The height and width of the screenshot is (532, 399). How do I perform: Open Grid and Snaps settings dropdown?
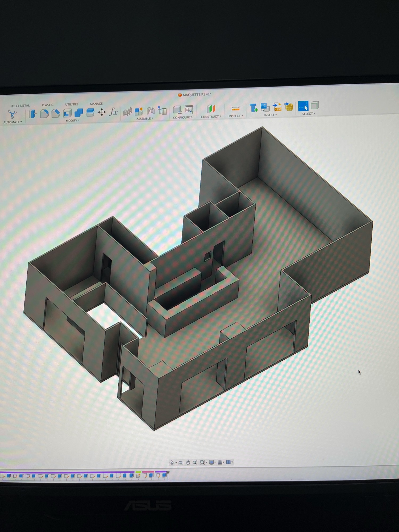pyautogui.click(x=221, y=462)
